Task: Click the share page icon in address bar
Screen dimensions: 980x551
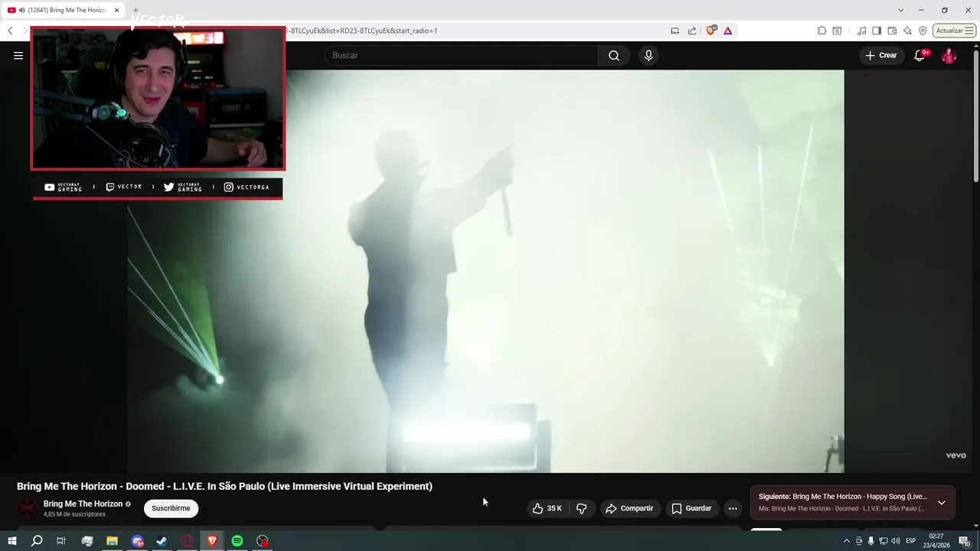Action: [692, 31]
